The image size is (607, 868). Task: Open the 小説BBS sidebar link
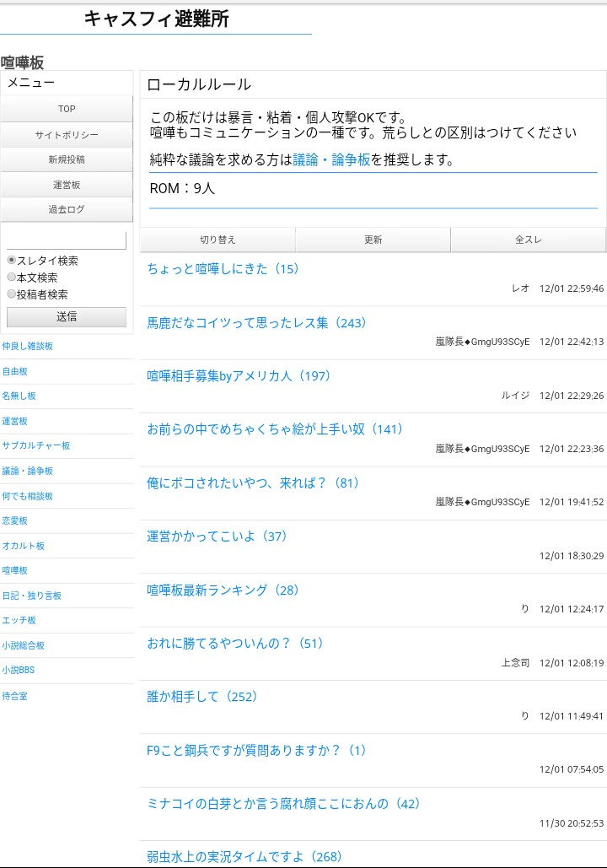(19, 671)
